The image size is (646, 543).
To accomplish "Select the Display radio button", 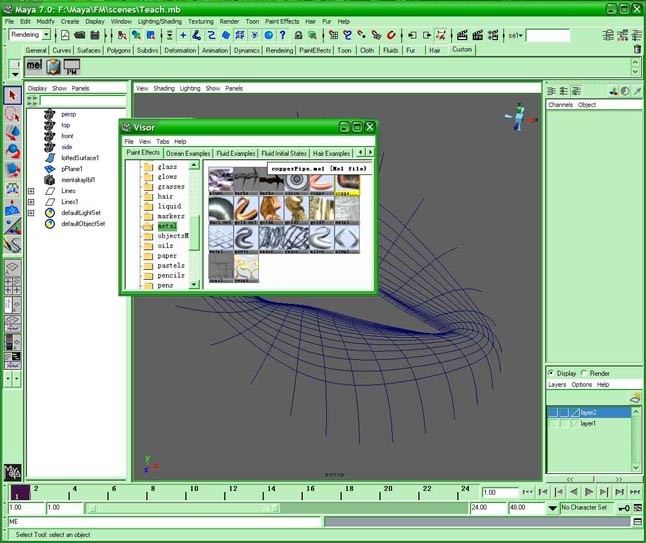I will click(x=552, y=373).
